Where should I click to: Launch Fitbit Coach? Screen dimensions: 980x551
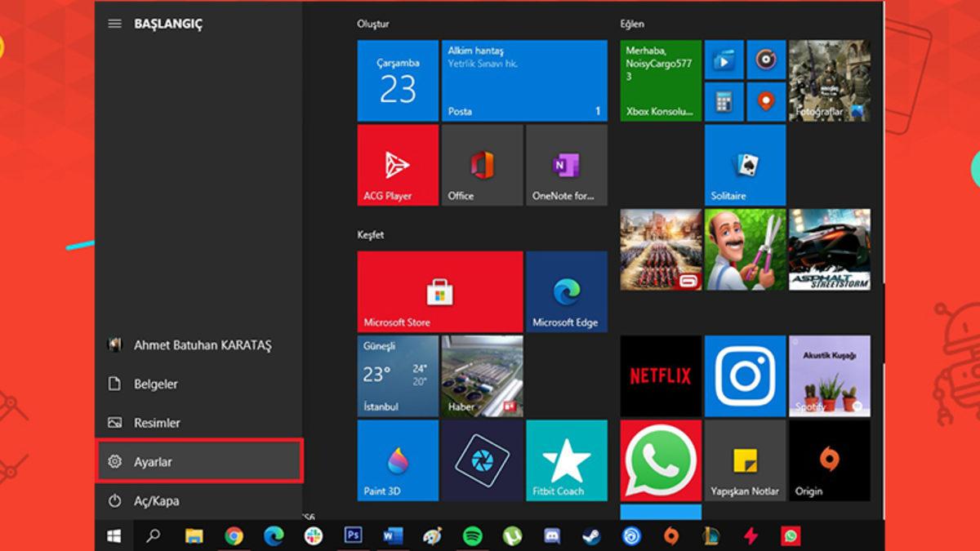coord(566,460)
